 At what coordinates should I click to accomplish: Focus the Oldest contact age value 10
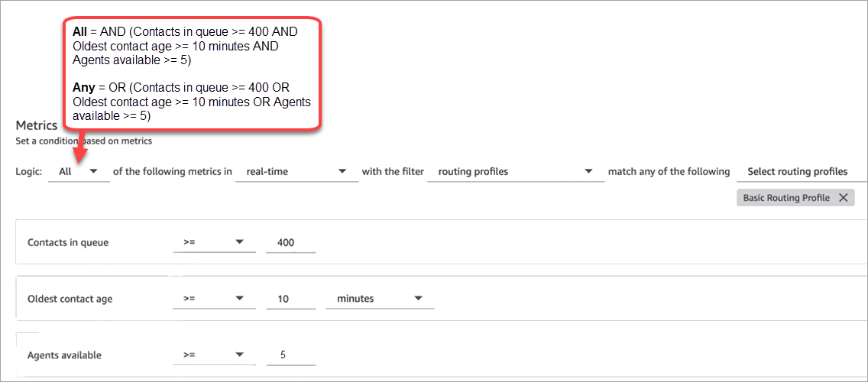[x=290, y=299]
